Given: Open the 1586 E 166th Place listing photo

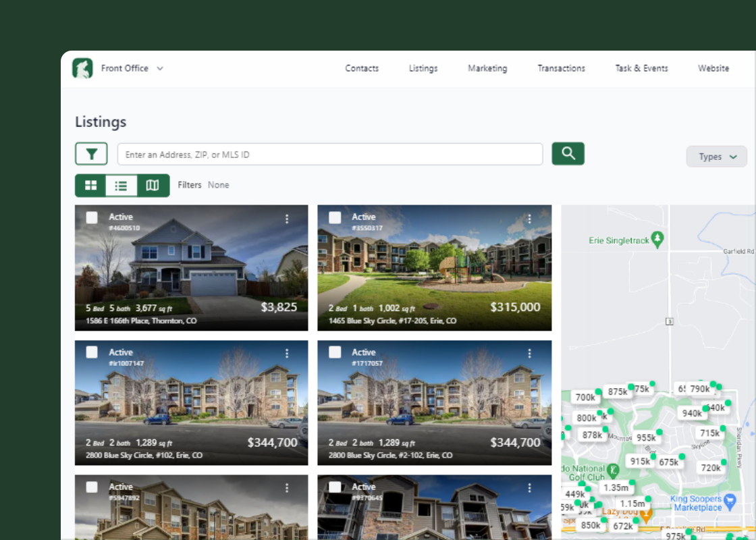Looking at the screenshot, I should tap(192, 268).
